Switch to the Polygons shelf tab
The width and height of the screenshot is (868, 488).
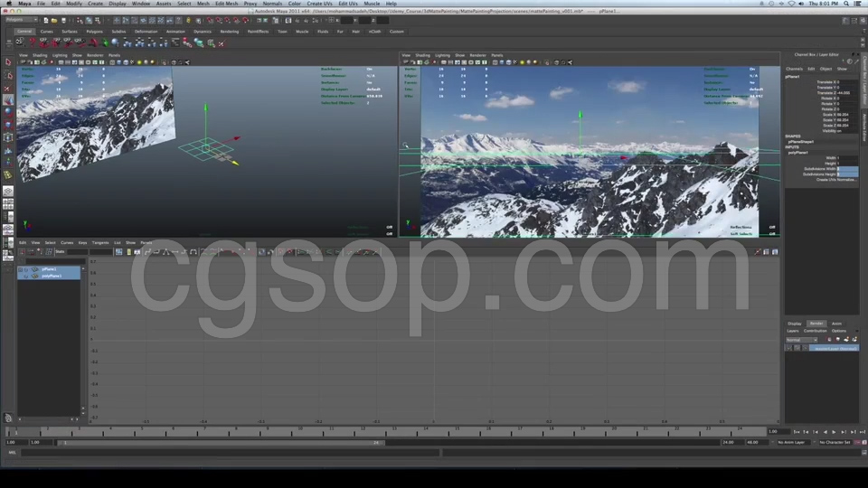coord(94,32)
